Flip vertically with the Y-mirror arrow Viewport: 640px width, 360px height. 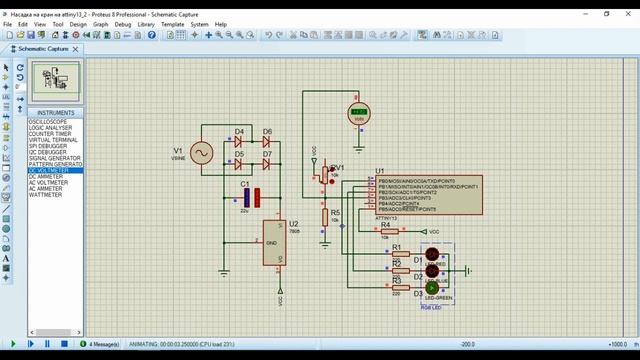(x=20, y=109)
